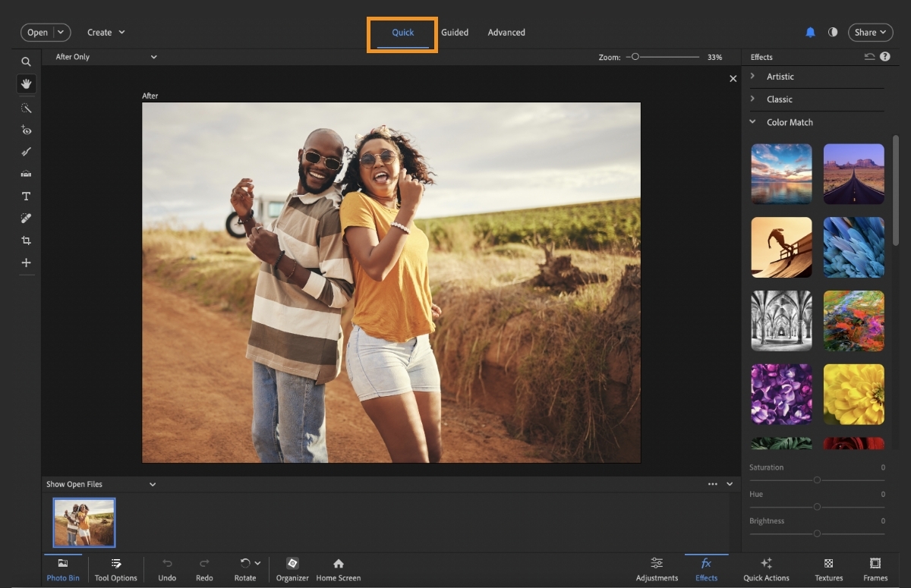
Task: Pick the Horizontal Type tool
Action: [26, 197]
